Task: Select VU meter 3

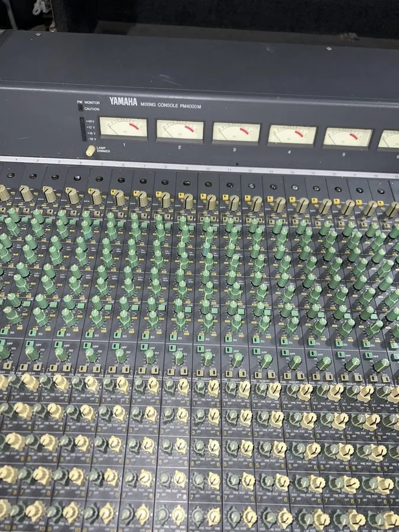Action: [236, 132]
